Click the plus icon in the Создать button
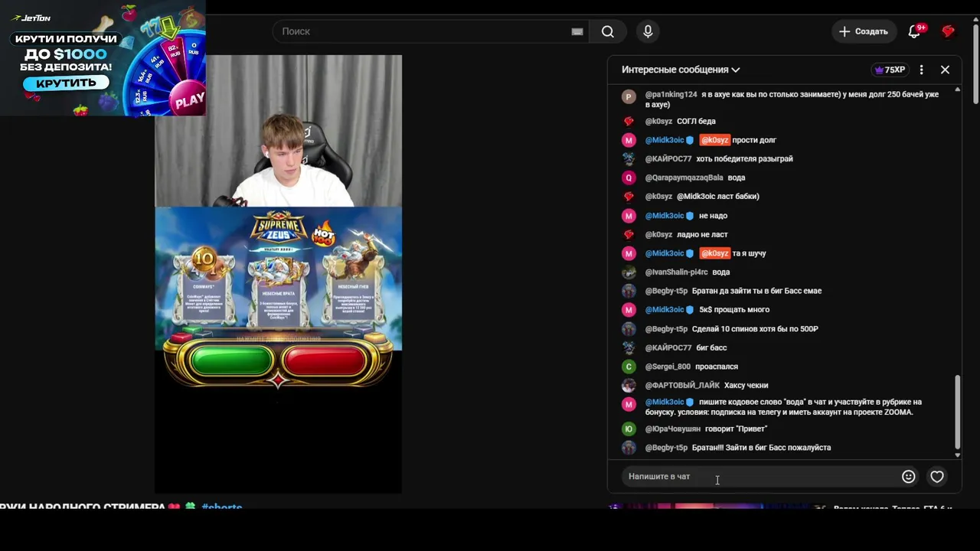Viewport: 980px width, 551px height. tap(844, 31)
